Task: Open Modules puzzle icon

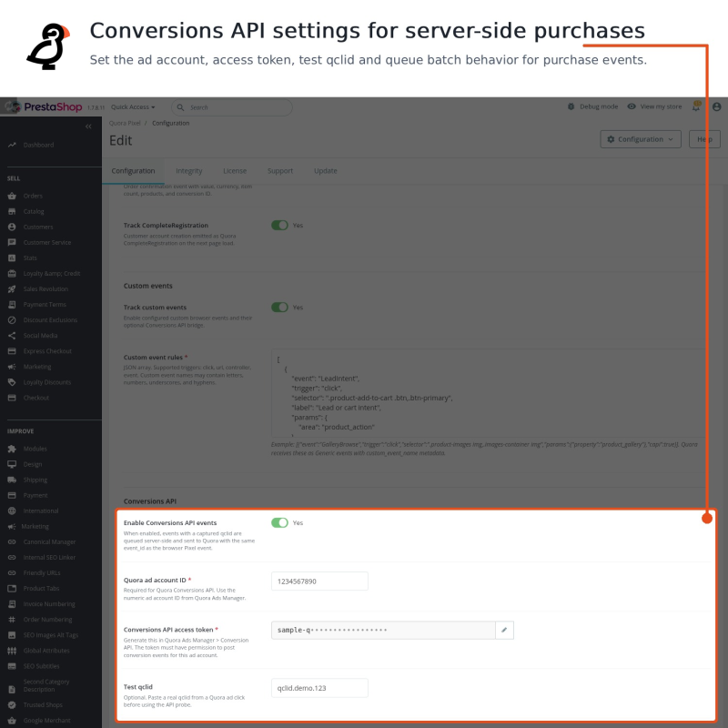Action: (x=12, y=449)
